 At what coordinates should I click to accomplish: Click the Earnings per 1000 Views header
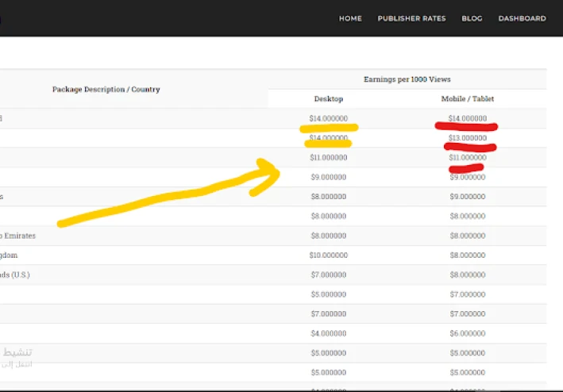click(x=407, y=79)
